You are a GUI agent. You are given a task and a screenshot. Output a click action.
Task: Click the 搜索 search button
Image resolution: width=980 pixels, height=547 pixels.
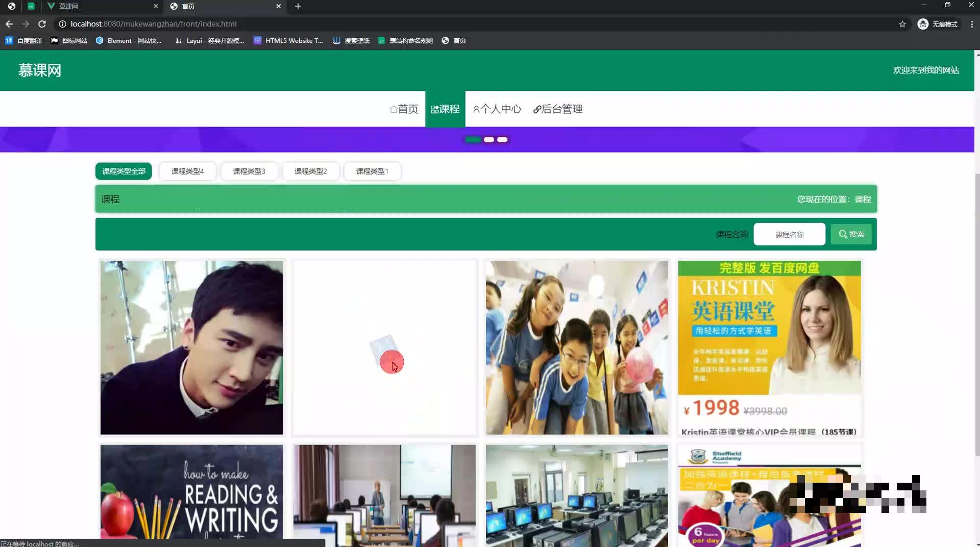point(851,234)
